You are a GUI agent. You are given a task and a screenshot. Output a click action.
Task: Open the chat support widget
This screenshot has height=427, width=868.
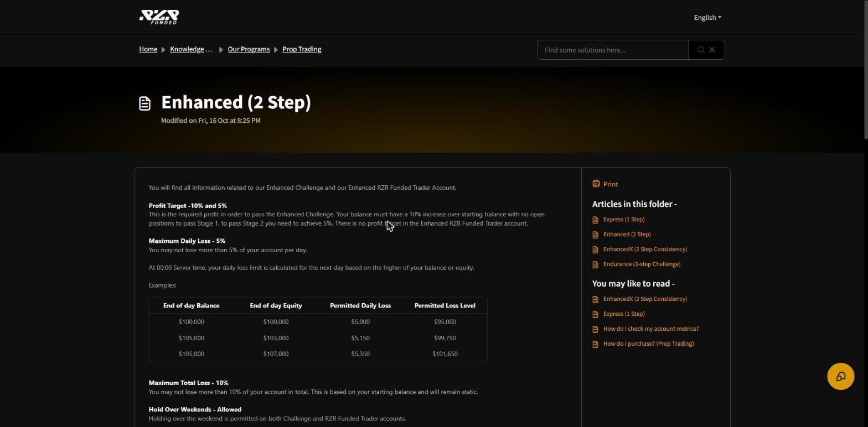840,377
